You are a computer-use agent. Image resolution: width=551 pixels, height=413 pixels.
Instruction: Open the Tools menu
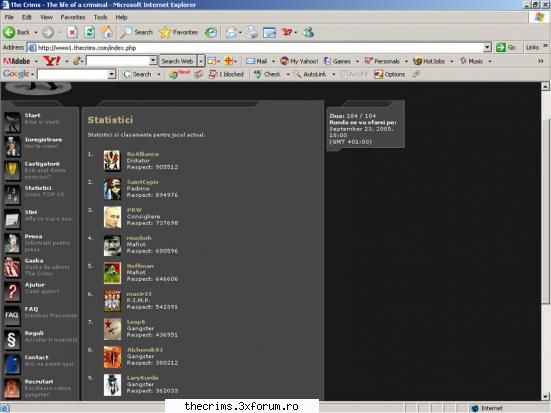[x=101, y=17]
